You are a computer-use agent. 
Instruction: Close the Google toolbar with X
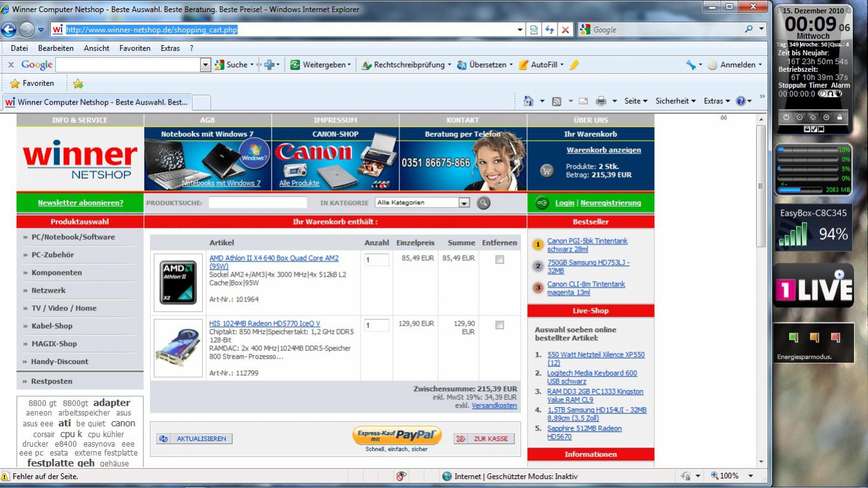click(x=11, y=65)
